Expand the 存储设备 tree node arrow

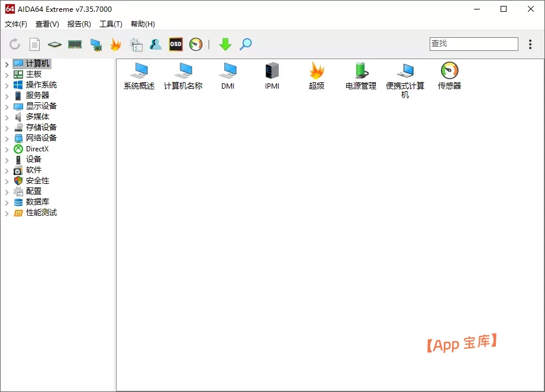7,128
